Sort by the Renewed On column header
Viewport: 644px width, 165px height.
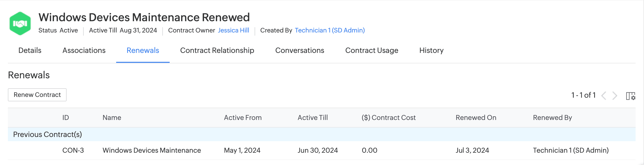pyautogui.click(x=476, y=118)
